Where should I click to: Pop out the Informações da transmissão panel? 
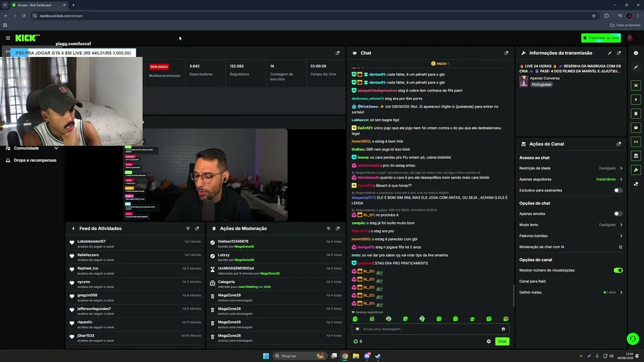(x=619, y=53)
